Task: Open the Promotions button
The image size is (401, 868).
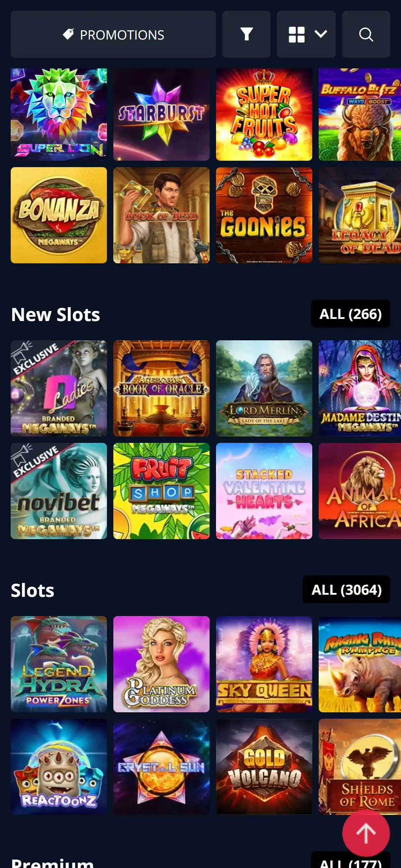Action: click(x=113, y=34)
